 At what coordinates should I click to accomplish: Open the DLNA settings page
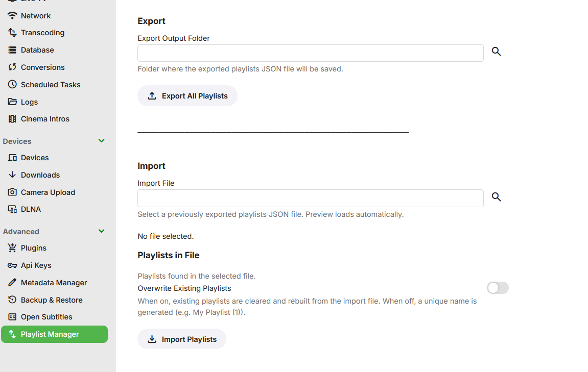pos(31,209)
